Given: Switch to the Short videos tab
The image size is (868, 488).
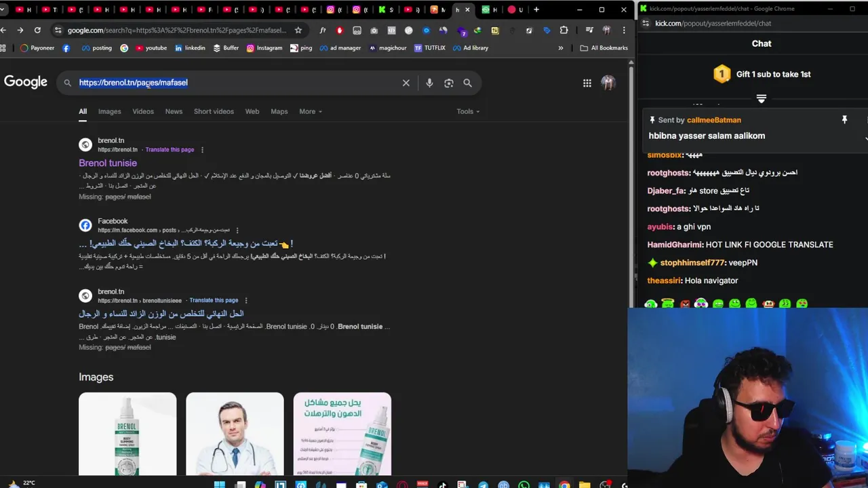Looking at the screenshot, I should click(214, 111).
